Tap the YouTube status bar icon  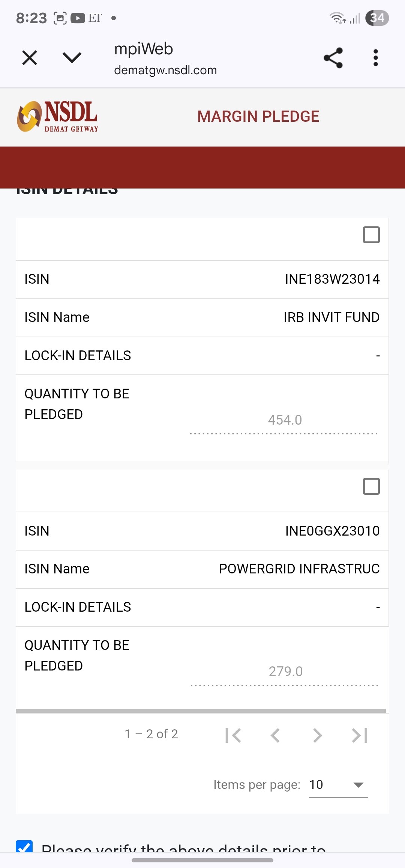coord(78,18)
